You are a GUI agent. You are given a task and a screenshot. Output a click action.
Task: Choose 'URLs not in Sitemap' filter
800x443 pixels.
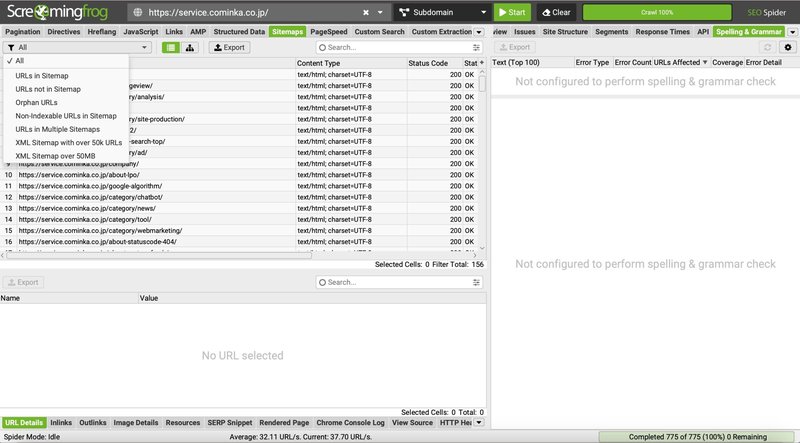[x=48, y=89]
